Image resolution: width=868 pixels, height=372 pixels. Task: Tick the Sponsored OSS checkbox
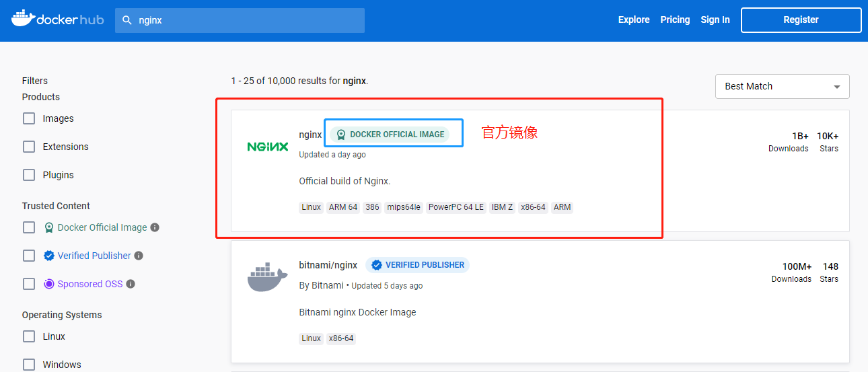[x=29, y=284]
